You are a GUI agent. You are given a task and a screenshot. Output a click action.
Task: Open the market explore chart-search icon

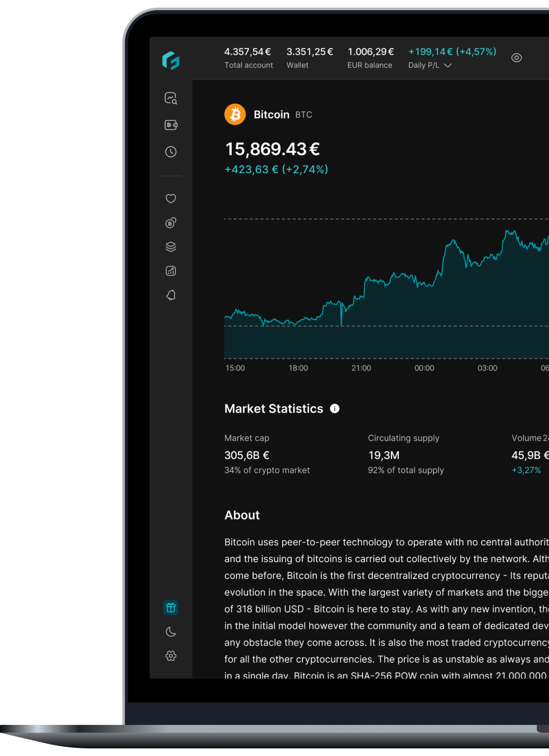coord(171,98)
